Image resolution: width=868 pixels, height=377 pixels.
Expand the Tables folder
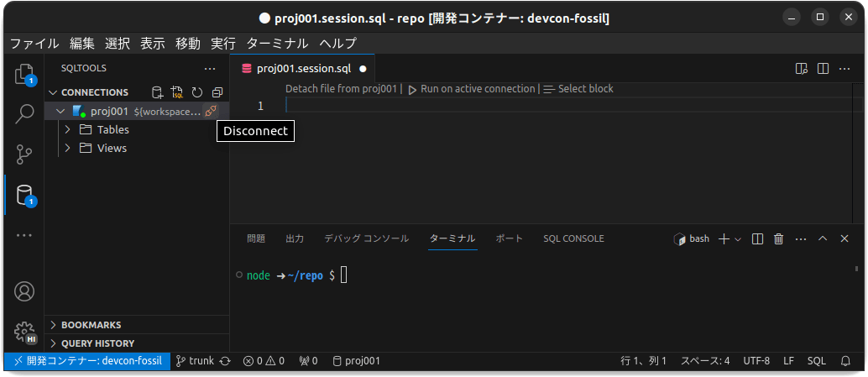(x=68, y=129)
